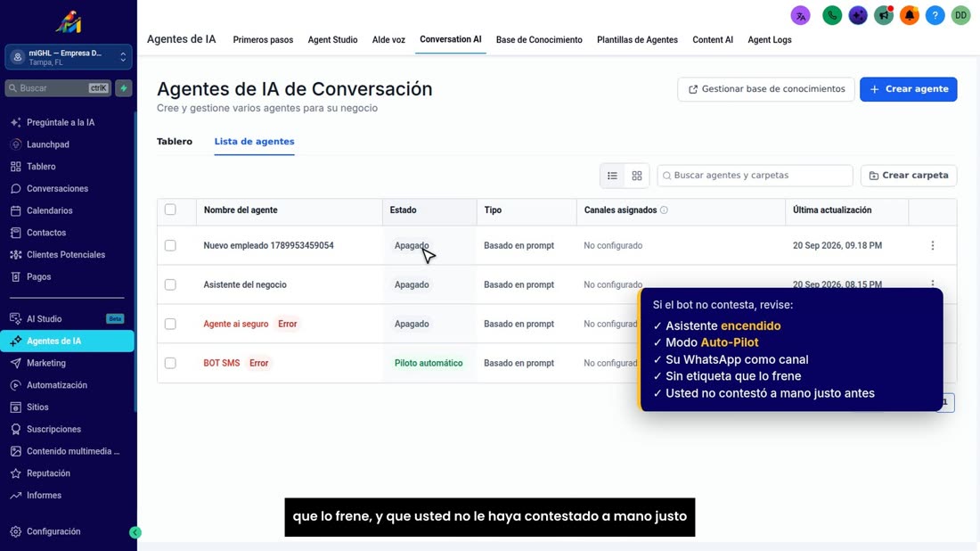Click the green lightning quick actions icon
Screen dimensions: 980x551
click(124, 88)
